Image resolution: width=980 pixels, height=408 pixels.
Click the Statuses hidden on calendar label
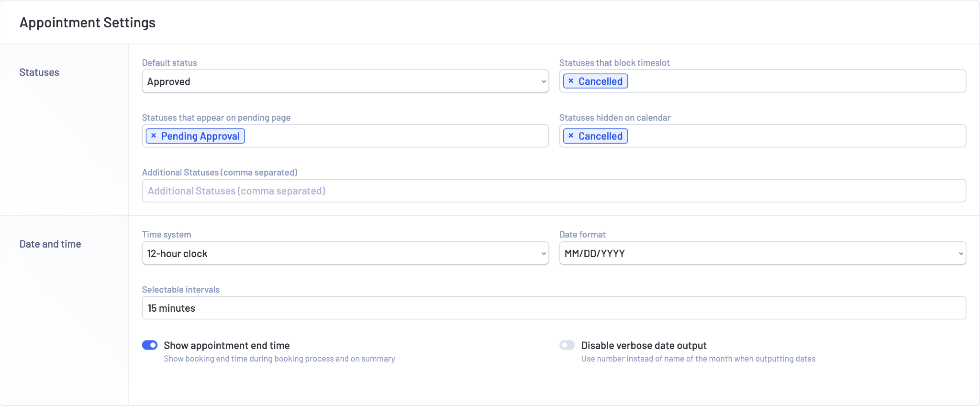pyautogui.click(x=615, y=118)
